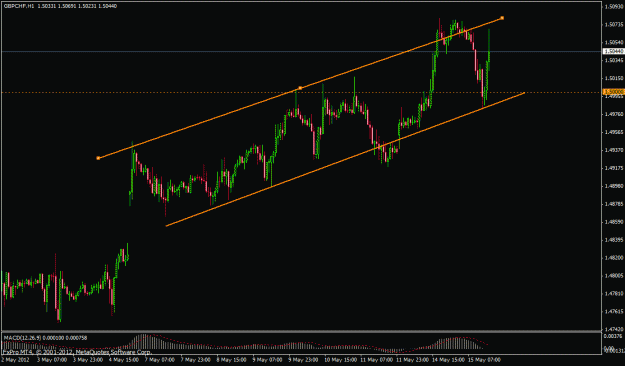This screenshot has width=625, height=366.
Task: Click the 1.48590 price axis label
Action: point(614,222)
